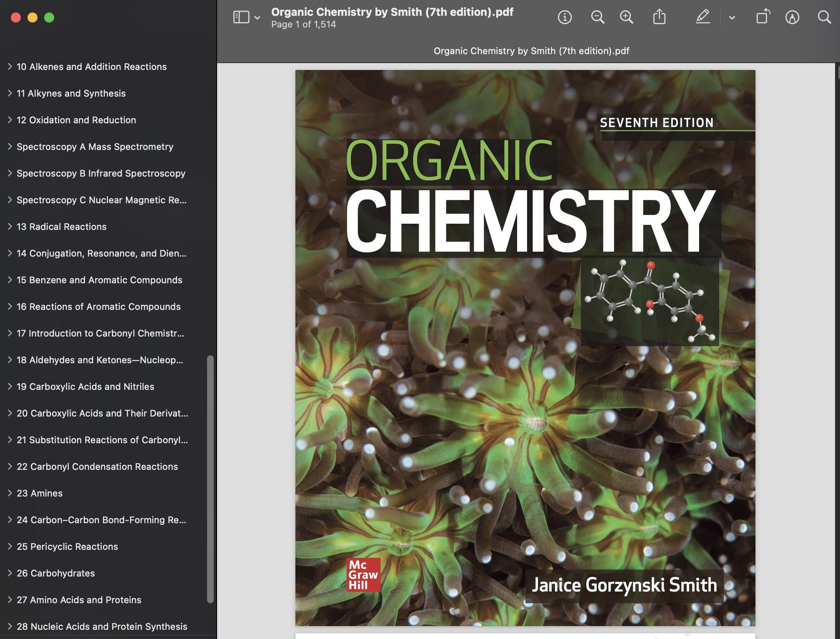
Task: Open 17 Introduction to Carbonyl Chemistry
Action: pyautogui.click(x=100, y=333)
